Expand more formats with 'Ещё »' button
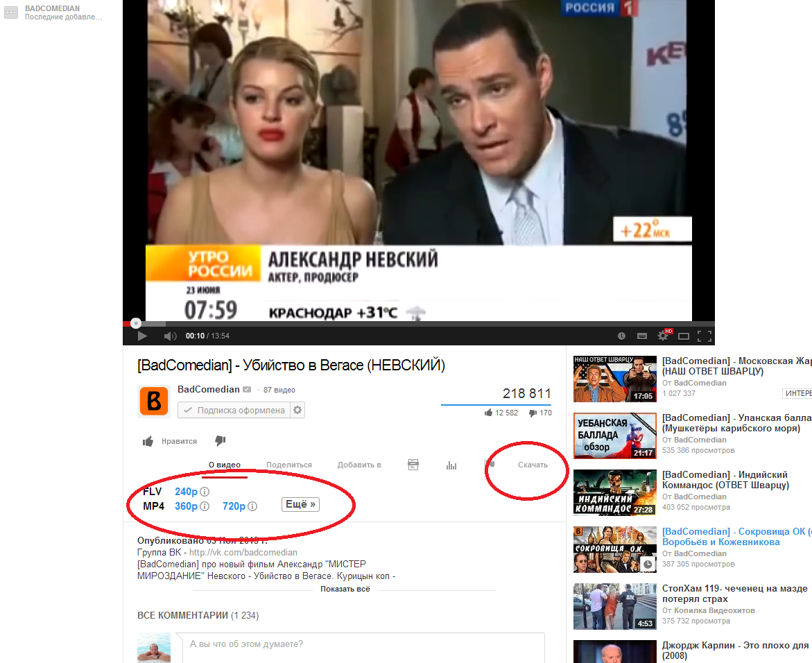Screen dimensions: 812x663 pyautogui.click(x=300, y=504)
